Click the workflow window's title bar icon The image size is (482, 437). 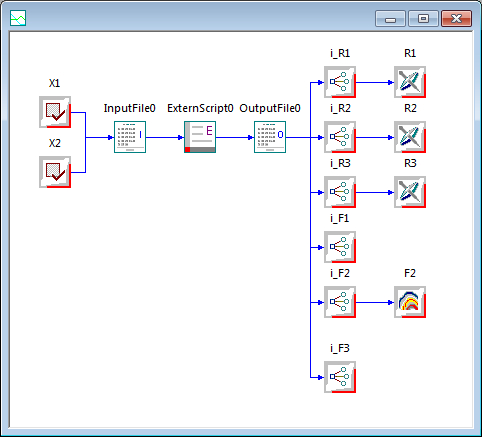coord(18,18)
